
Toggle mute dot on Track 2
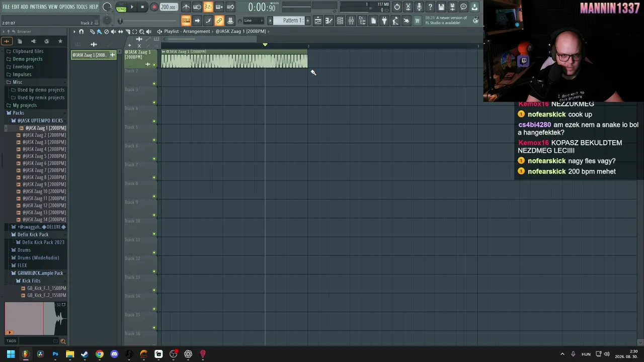tap(154, 84)
